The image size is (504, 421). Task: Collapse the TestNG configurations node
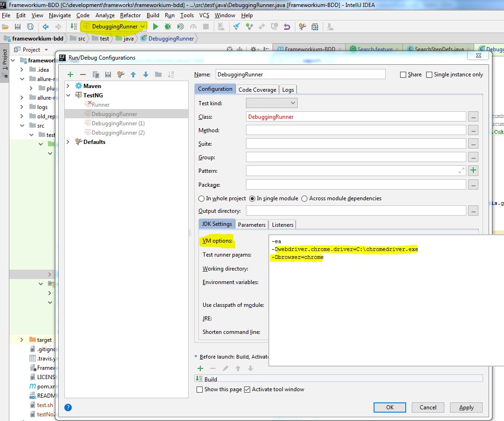pos(68,95)
